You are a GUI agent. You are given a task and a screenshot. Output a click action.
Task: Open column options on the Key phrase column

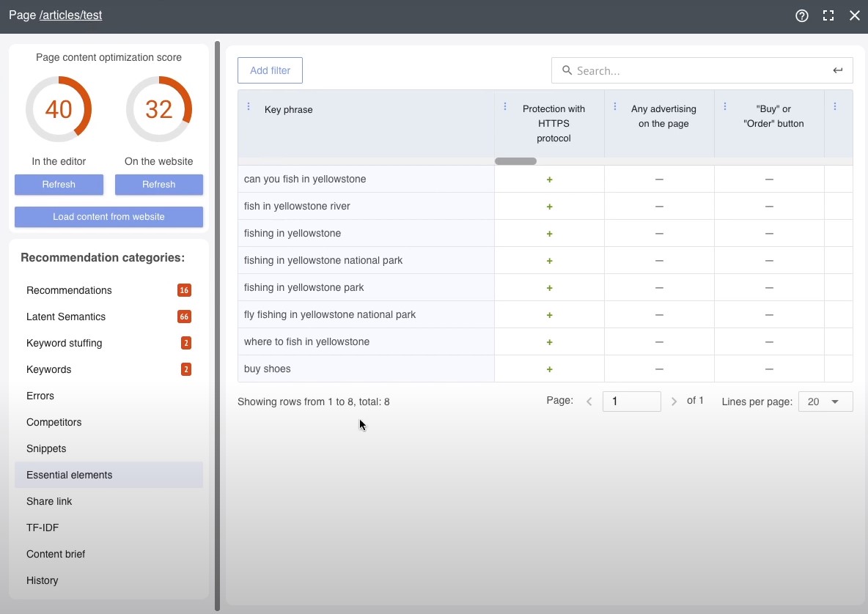249,106
